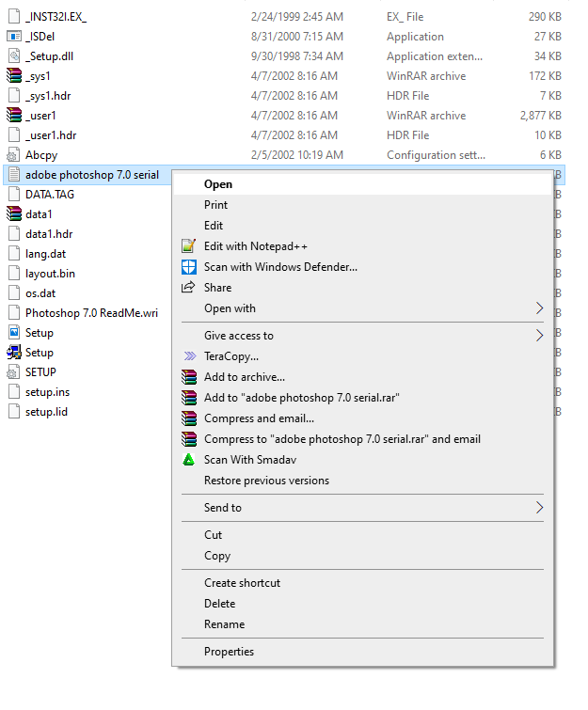Expand the Open with submenu arrow
Screen dimensions: 588x710
tap(539, 308)
